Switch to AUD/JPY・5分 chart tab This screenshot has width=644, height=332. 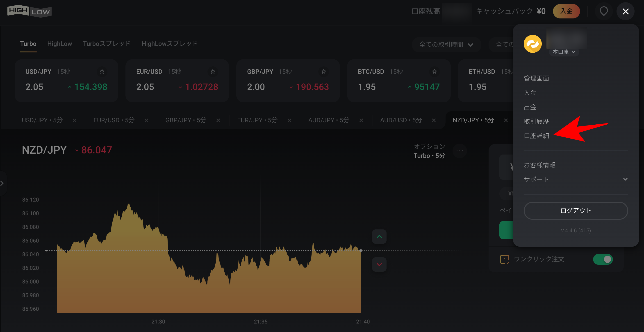(x=329, y=120)
